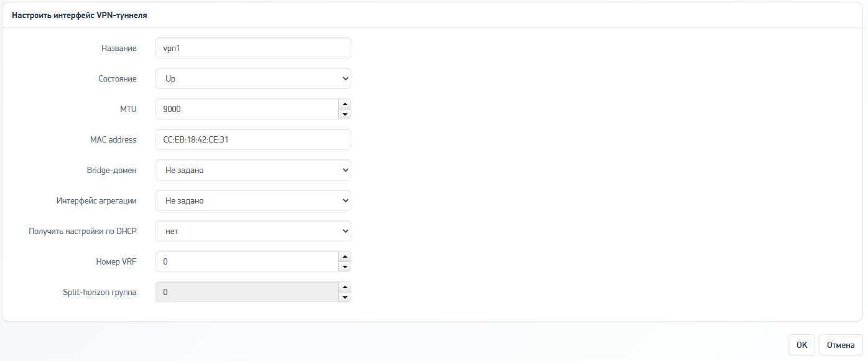Screen dimensions: 868x361
Task: Cancel changes with the Отмена button
Action: [x=841, y=345]
